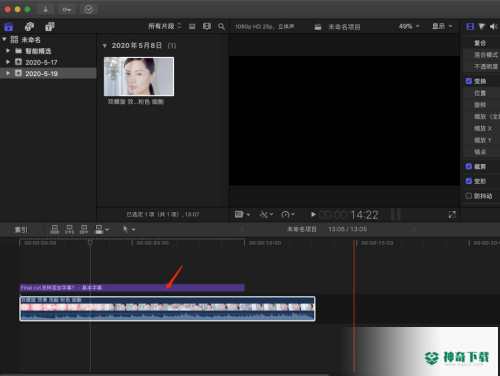Expand the 2020-5-17 event
Image resolution: width=500 pixels, height=376 pixels.
(8, 62)
